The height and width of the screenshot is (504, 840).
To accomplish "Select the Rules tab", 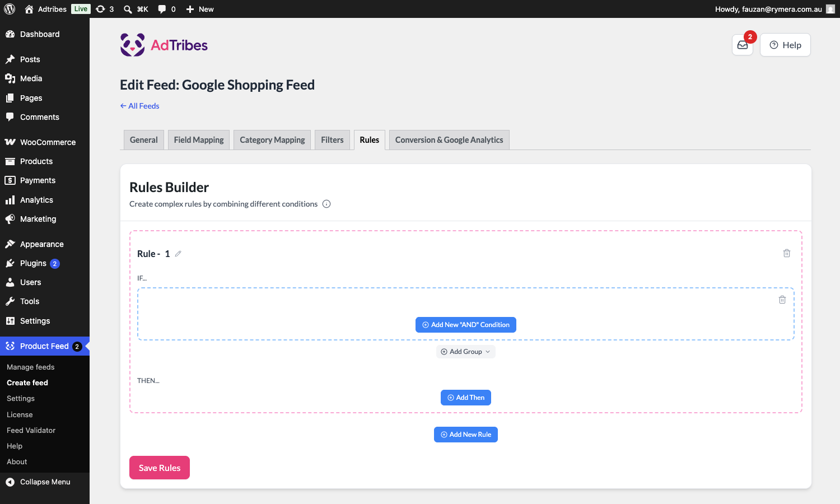I will pos(370,140).
